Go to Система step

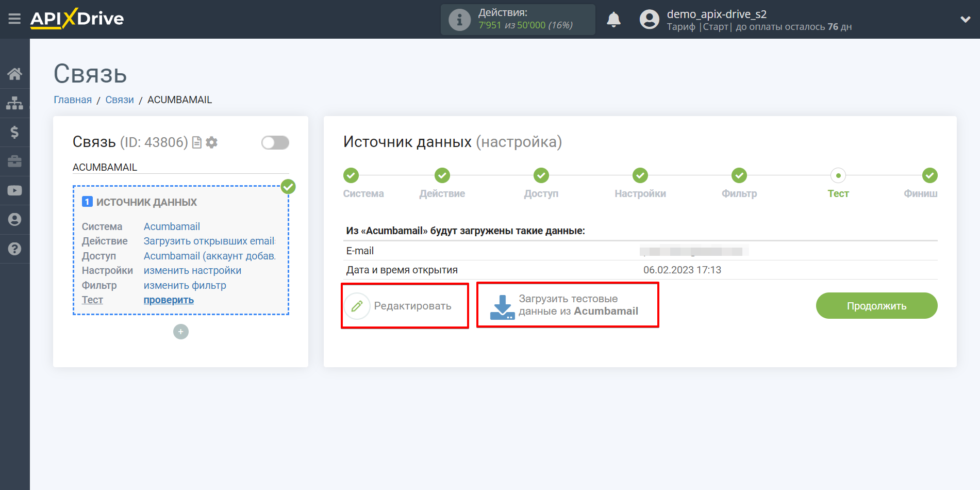(363, 183)
